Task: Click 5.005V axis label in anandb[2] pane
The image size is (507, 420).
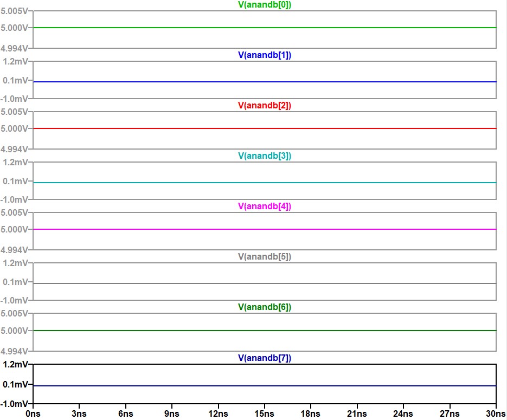Action: point(14,112)
